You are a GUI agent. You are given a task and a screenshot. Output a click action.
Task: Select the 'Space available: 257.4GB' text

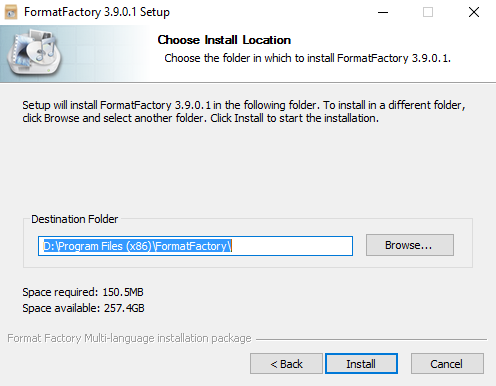[x=83, y=308]
